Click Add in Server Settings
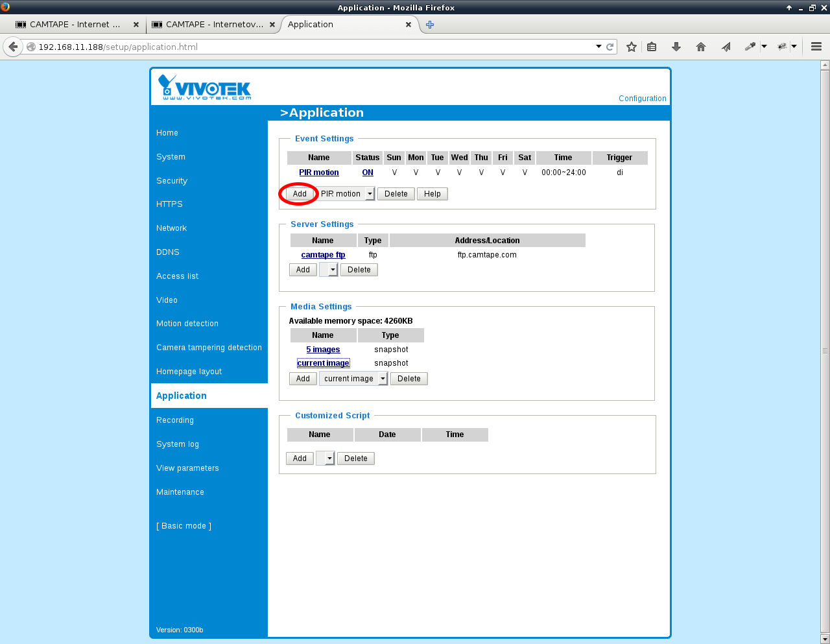Screen dimensions: 830x644 [x=303, y=270]
